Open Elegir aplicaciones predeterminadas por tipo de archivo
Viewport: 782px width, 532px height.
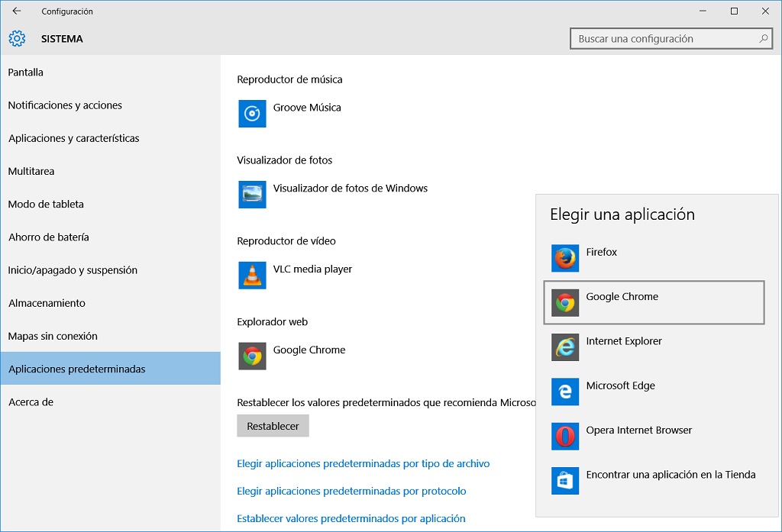(363, 464)
